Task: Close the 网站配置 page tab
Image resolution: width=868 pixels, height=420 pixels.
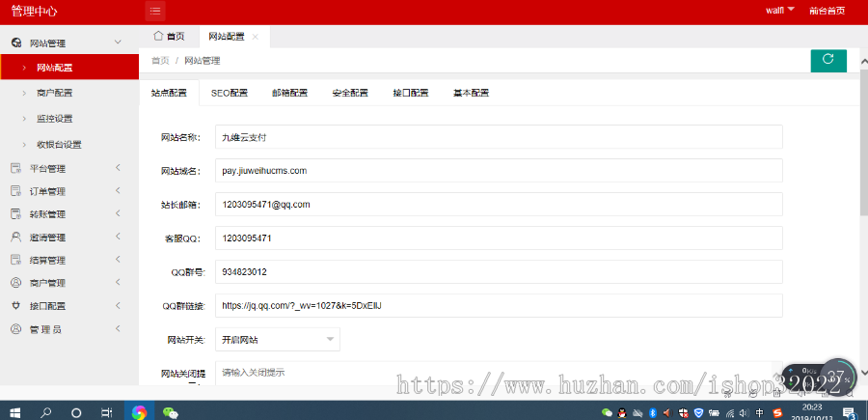Action: click(255, 37)
